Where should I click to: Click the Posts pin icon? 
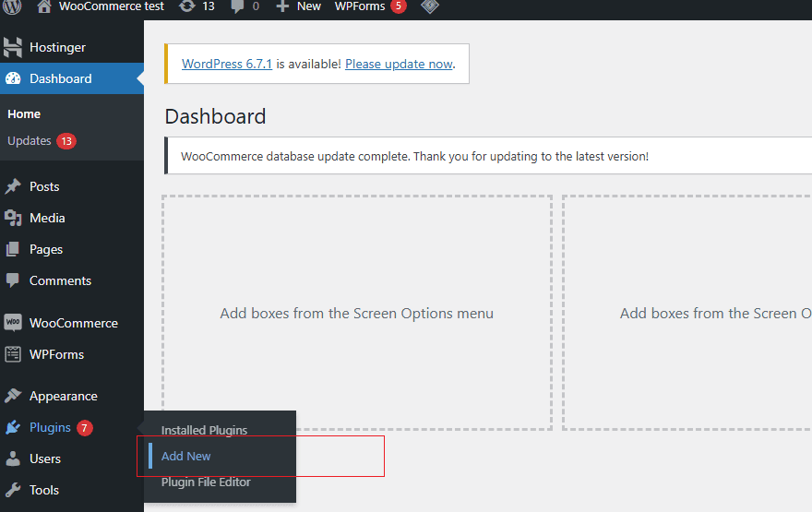(13, 186)
